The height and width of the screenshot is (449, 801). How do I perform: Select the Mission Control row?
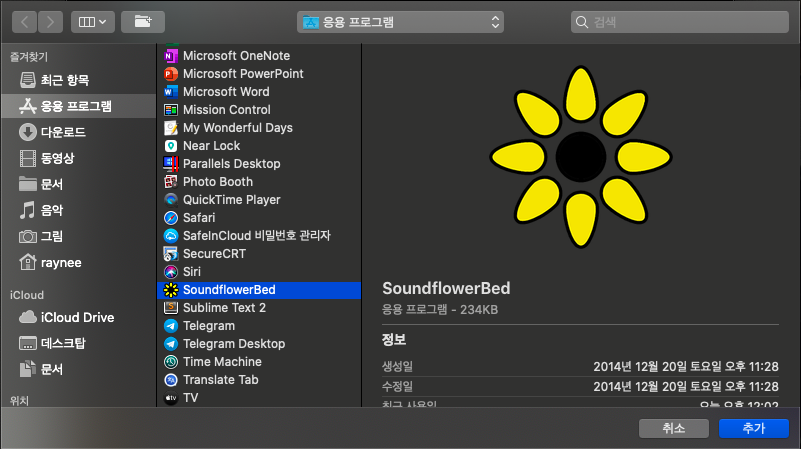pos(259,110)
